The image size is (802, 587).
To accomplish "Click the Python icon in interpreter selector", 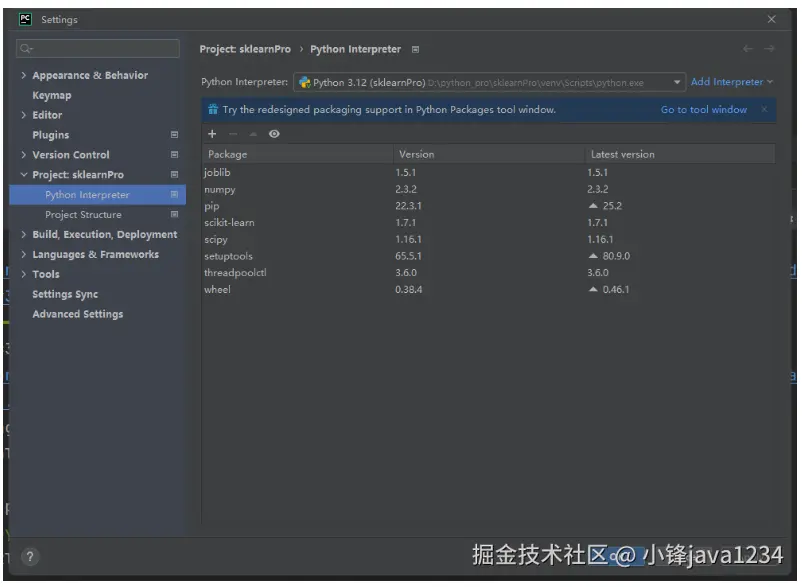I will pos(305,82).
